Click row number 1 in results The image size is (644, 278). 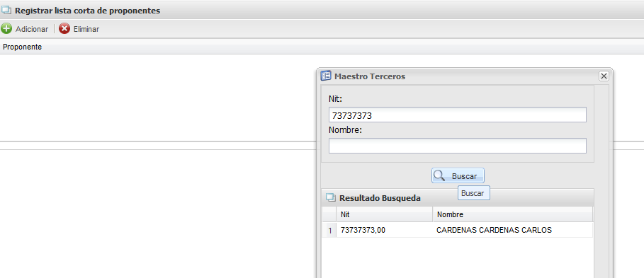(x=329, y=231)
